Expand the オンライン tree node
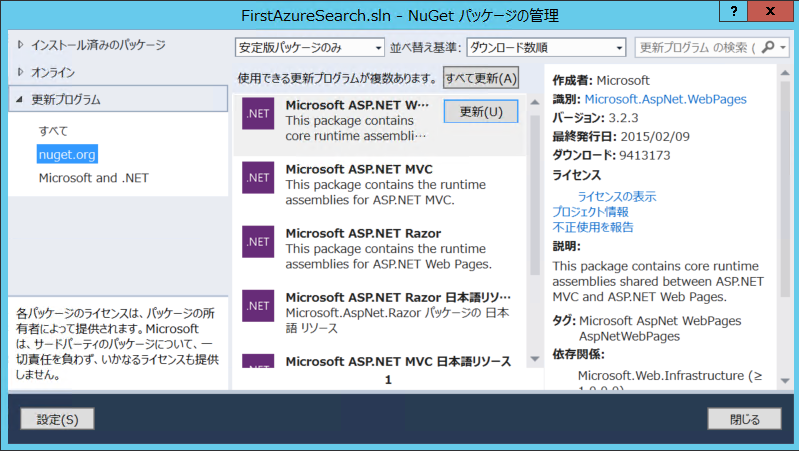The width and height of the screenshot is (799, 453). [20, 72]
